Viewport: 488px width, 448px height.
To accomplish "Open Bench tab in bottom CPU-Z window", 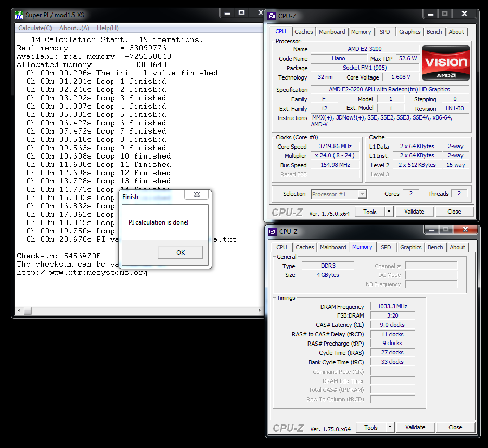I will click(x=435, y=247).
